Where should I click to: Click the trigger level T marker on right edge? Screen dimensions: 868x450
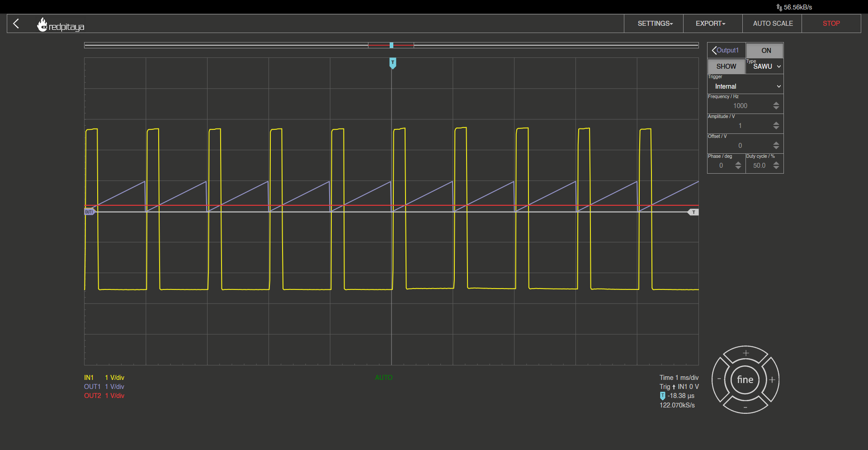click(693, 212)
